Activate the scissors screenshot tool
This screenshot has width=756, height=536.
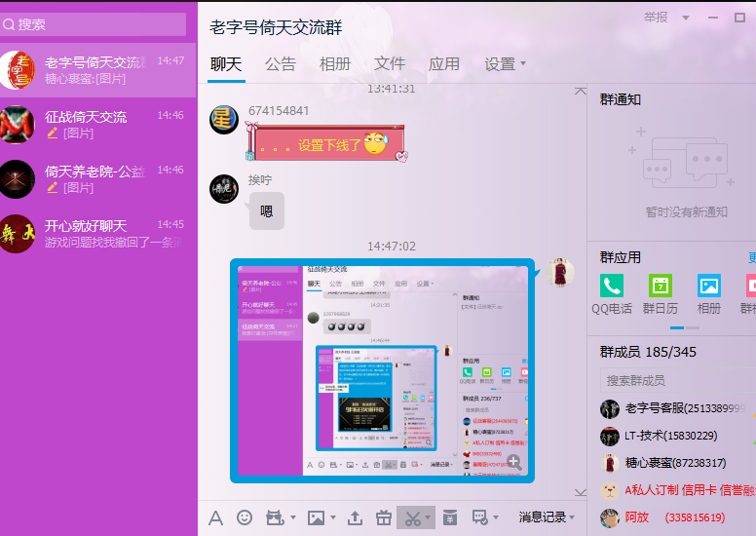pos(412,518)
